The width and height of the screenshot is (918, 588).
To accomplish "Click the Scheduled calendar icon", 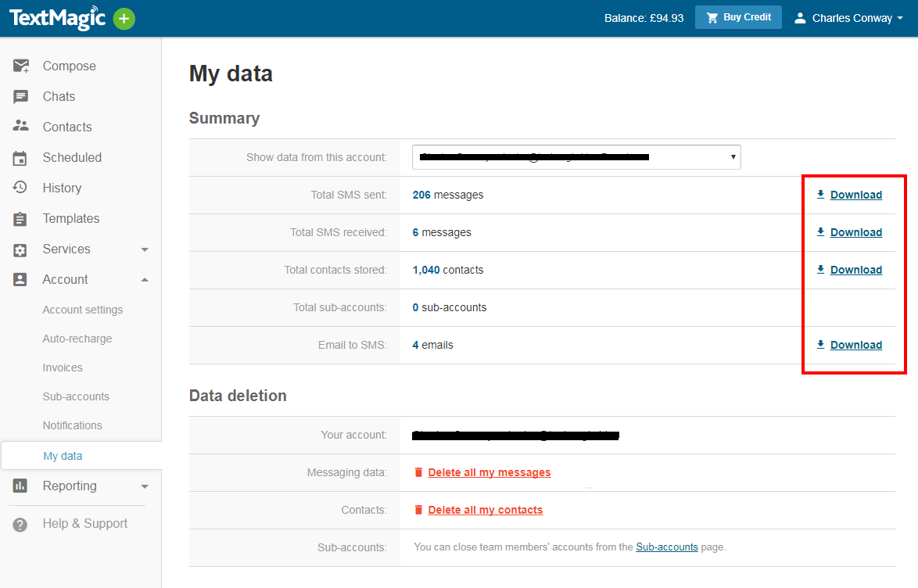I will point(20,158).
